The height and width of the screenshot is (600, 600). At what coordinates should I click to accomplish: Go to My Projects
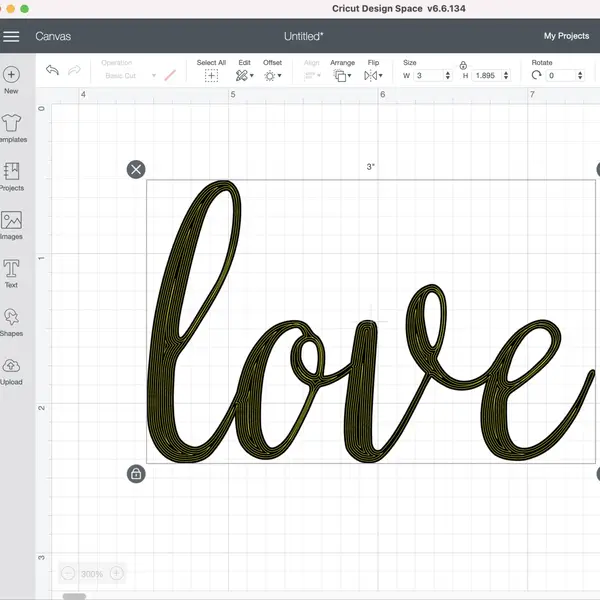566,36
